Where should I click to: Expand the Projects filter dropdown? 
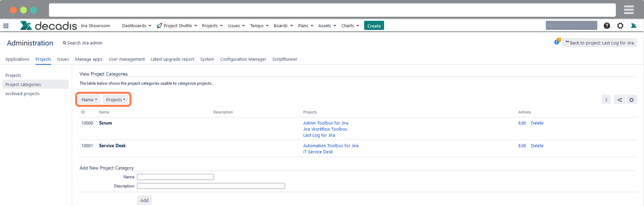[x=115, y=100]
